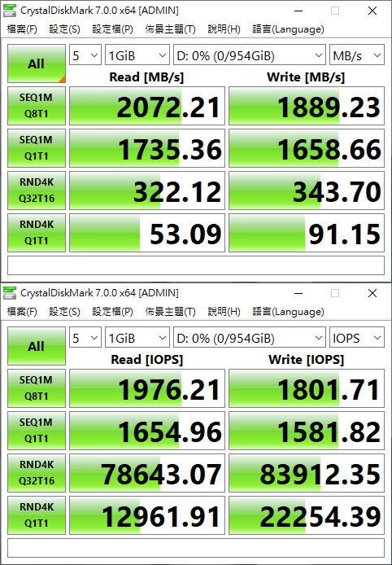Click Read [MB/s] column header
The image size is (392, 565).
[x=146, y=77]
